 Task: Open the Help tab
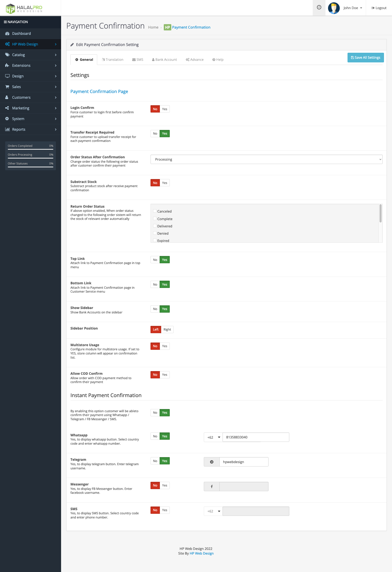pos(218,60)
